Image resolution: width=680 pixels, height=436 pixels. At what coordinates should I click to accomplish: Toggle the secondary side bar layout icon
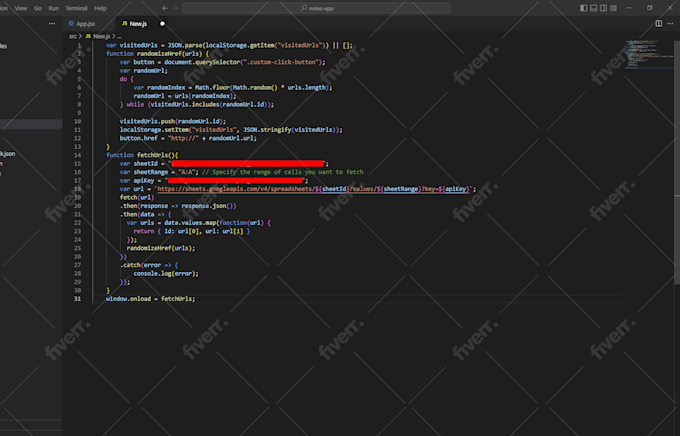point(603,8)
